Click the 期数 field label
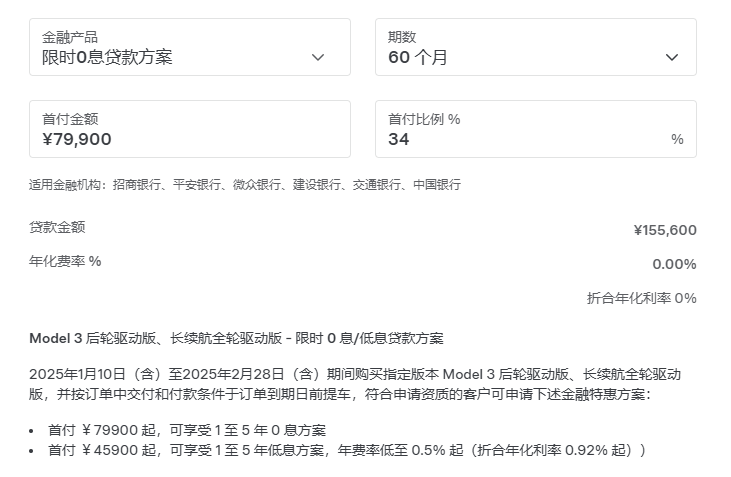731x477 pixels. pos(402,37)
